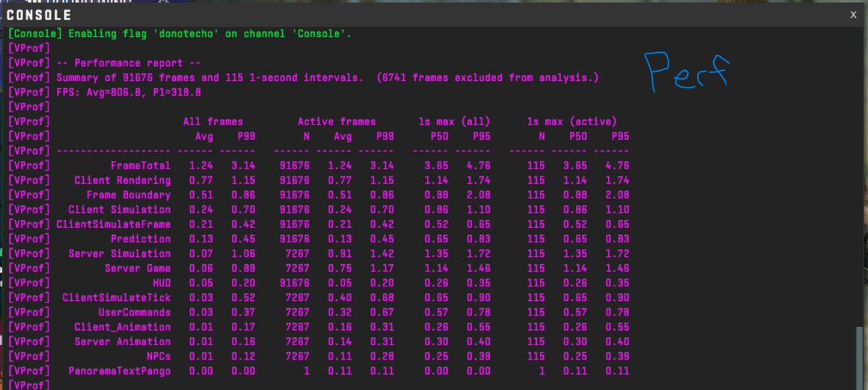Select the 'ClientSimulateFrame' row label

click(x=114, y=224)
